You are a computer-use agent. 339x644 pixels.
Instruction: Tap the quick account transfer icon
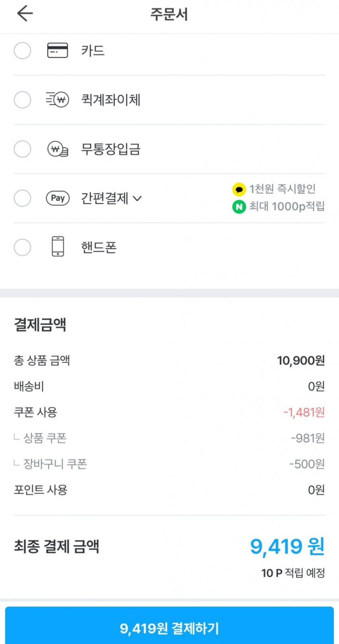[x=58, y=100]
